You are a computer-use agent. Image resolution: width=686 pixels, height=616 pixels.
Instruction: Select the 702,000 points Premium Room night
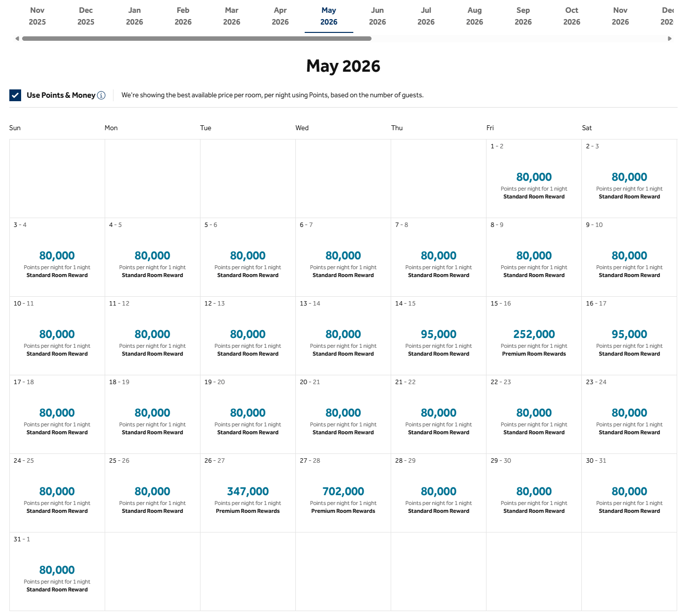click(x=343, y=491)
